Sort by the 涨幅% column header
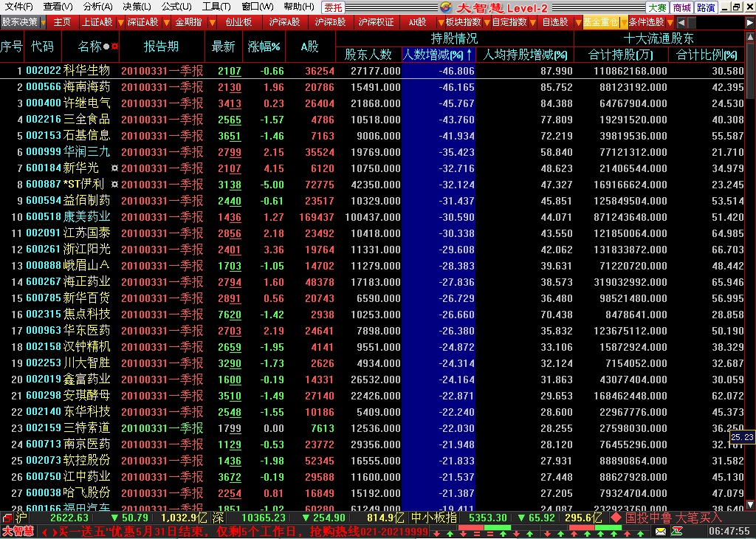Screen dimensions: 756x539 pyautogui.click(x=264, y=47)
